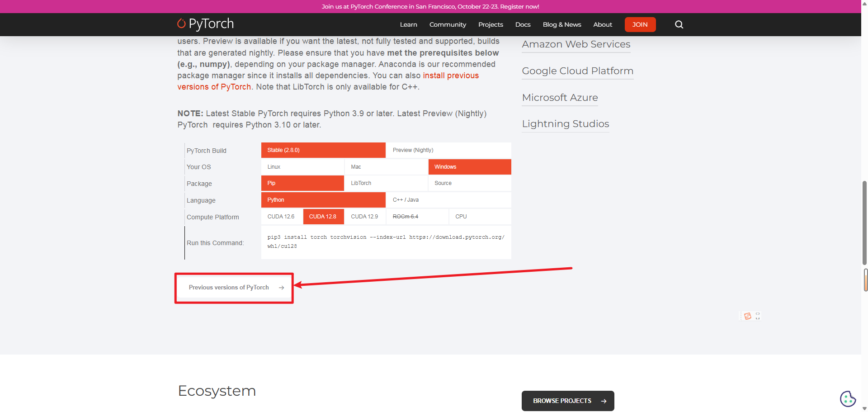The width and height of the screenshot is (868, 412).
Task: Pick CUDA 12.8 compute platform
Action: pyautogui.click(x=323, y=217)
